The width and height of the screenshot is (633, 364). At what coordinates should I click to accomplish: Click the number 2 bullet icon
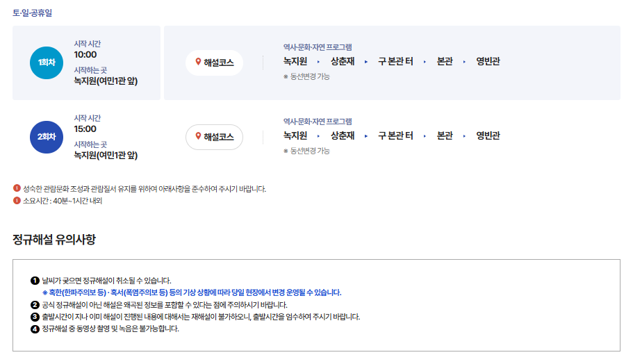coord(35,305)
